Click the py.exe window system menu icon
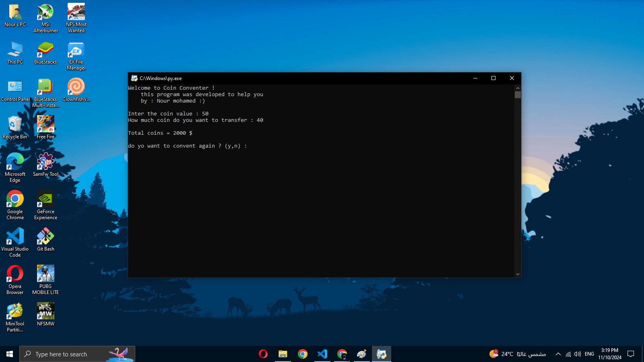 point(134,78)
